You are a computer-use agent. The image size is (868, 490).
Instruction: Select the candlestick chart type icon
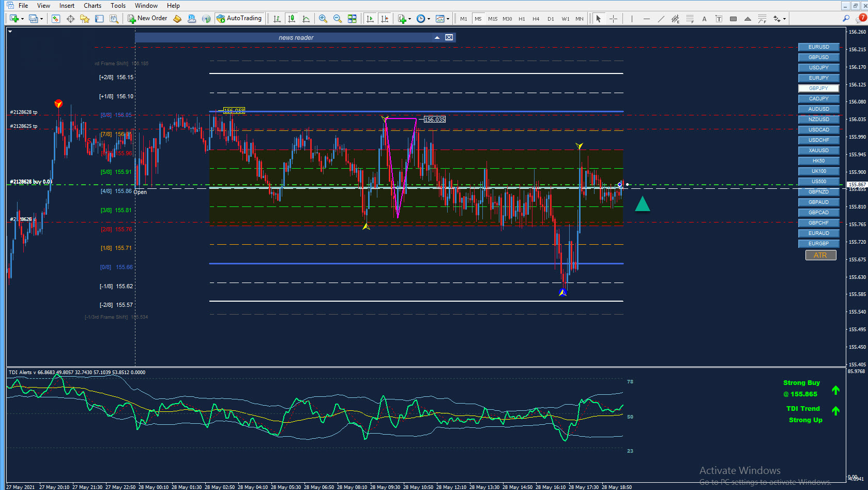[x=292, y=19]
